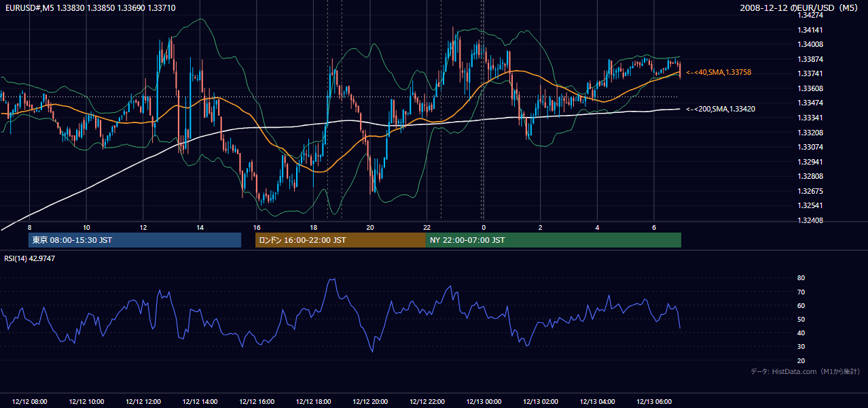868x408 pixels.
Task: Click price level 1.34141 on the axis
Action: (811, 30)
